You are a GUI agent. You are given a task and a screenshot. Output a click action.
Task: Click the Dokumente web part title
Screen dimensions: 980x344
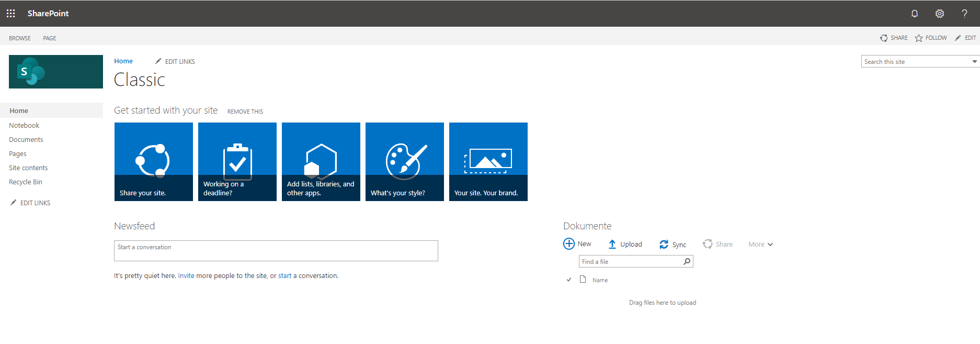coord(587,226)
